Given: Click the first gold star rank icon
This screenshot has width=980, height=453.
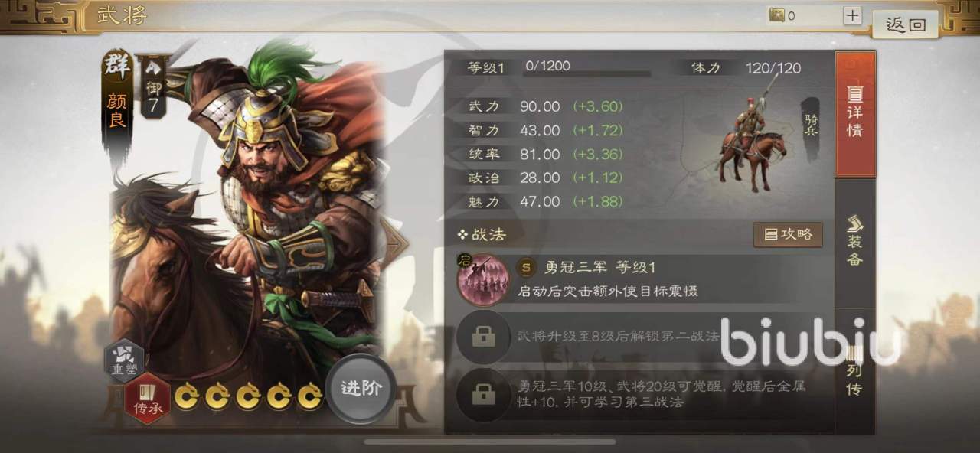Looking at the screenshot, I should 187,396.
